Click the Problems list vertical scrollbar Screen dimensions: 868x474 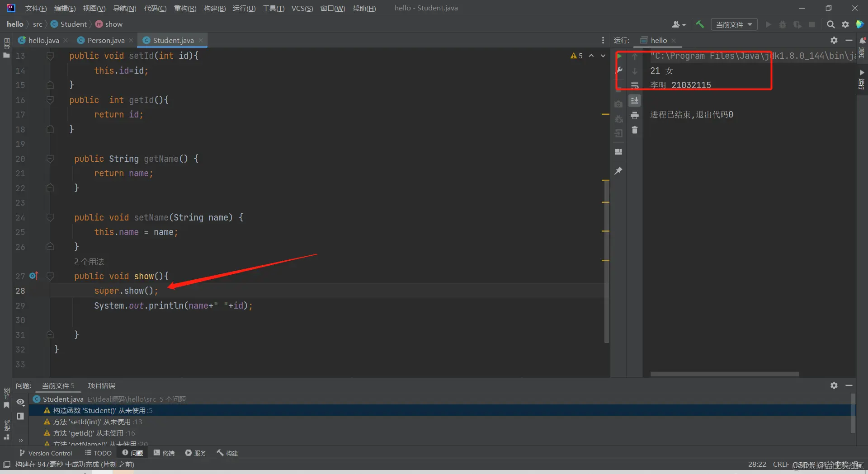853,413
